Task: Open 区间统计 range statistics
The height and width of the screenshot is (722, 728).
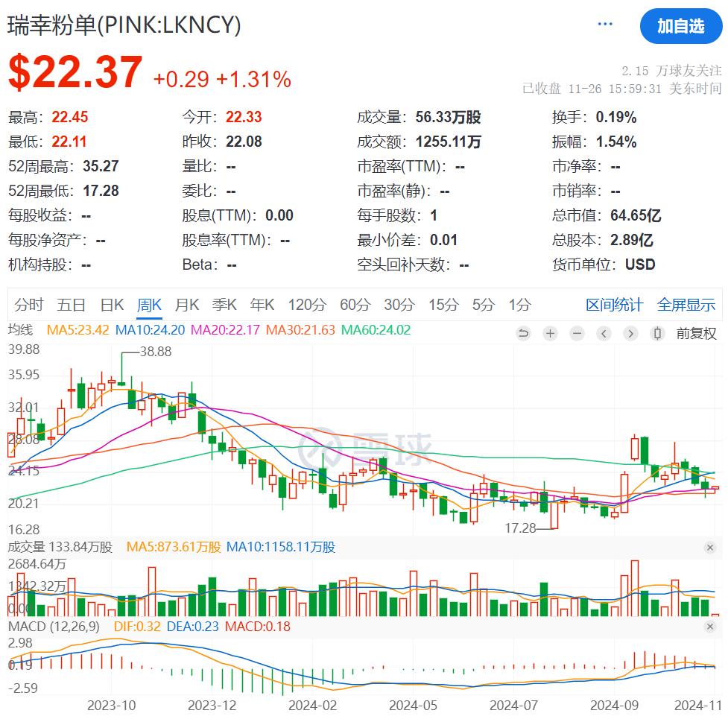Action: coord(614,305)
